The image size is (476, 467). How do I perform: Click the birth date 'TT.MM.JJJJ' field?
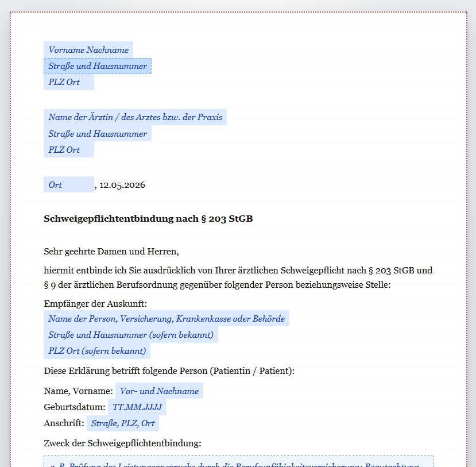pyautogui.click(x=137, y=407)
